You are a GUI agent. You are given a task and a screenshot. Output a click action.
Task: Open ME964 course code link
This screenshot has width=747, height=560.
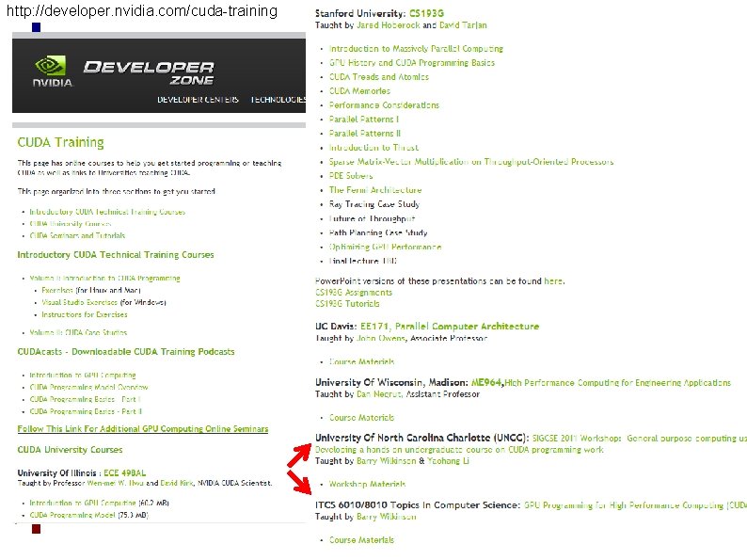coord(486,383)
